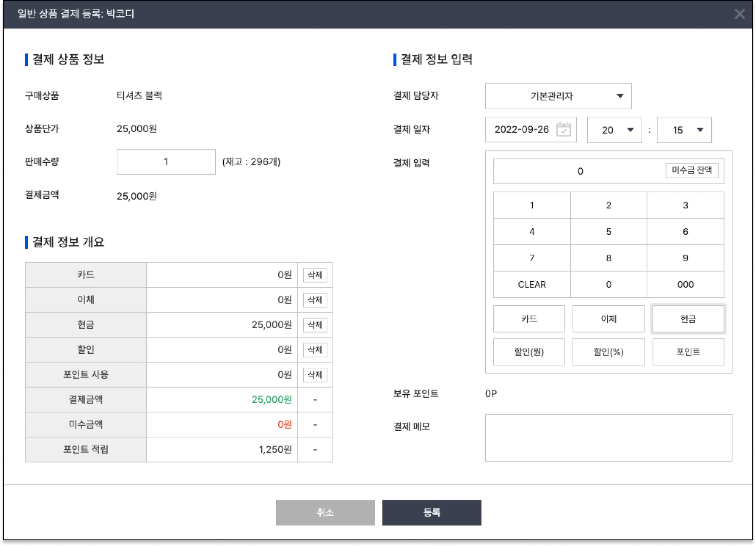Expand the 기본관리자 manager dropdown
756x546 pixels.
tap(558, 96)
